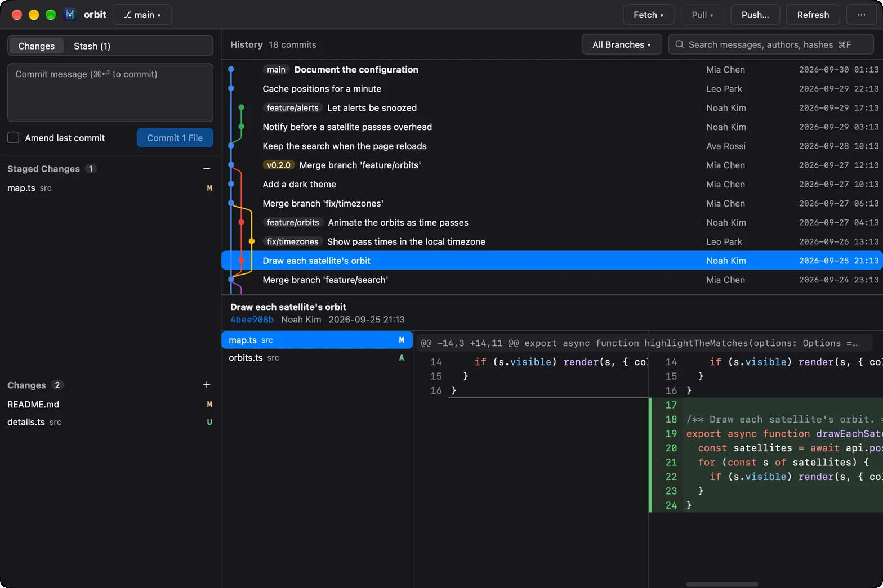The height and width of the screenshot is (588, 883).
Task: Open the main branch selector dropdown
Action: tap(142, 15)
